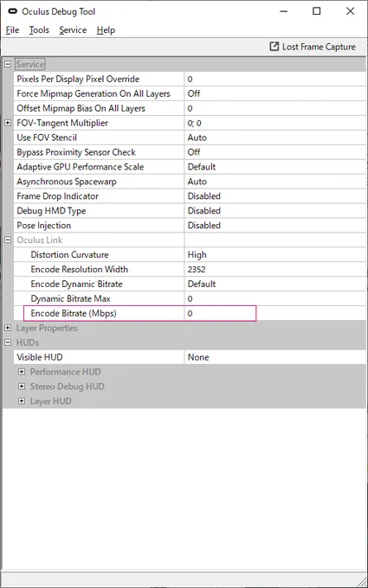The width and height of the screenshot is (368, 588).
Task: Select the Oculus Link group label
Action: point(40,240)
